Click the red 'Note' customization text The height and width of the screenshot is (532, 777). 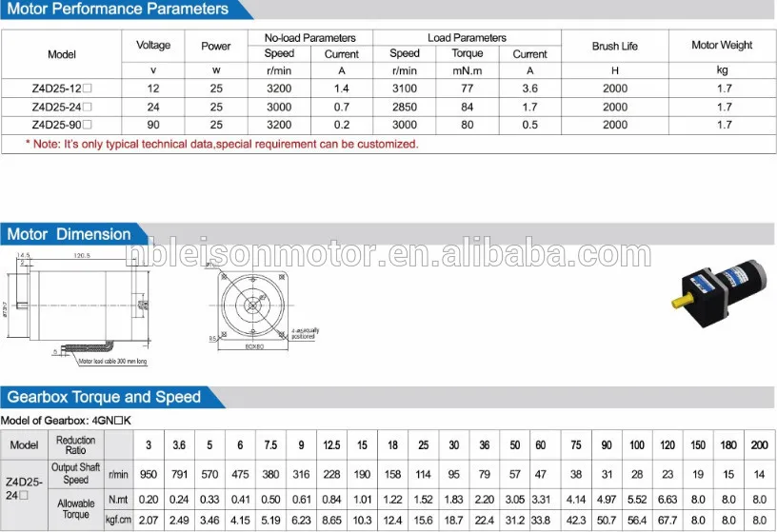(222, 144)
